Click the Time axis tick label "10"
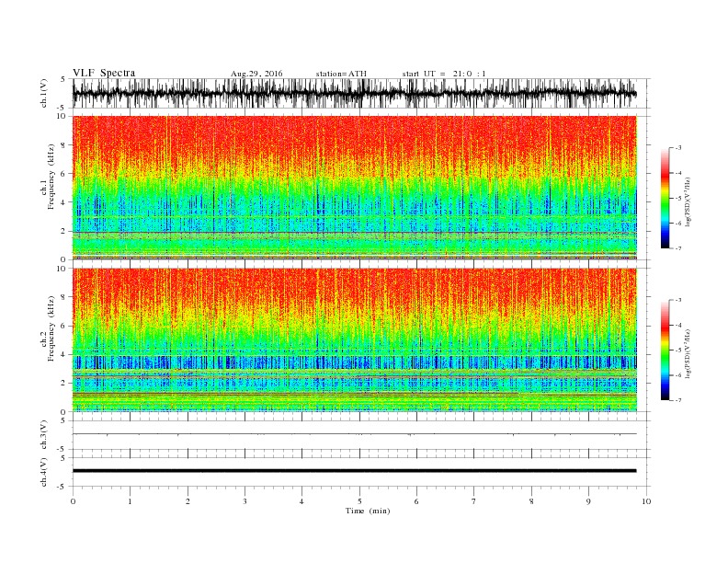 [646, 501]
